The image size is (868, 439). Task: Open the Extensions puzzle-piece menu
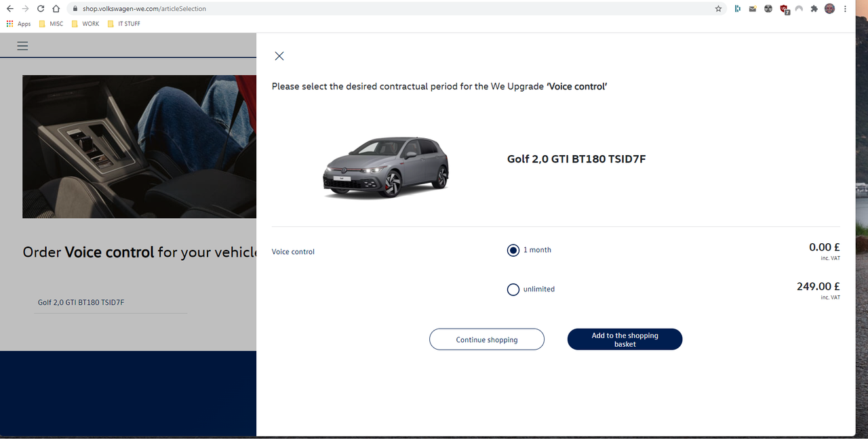coord(814,9)
